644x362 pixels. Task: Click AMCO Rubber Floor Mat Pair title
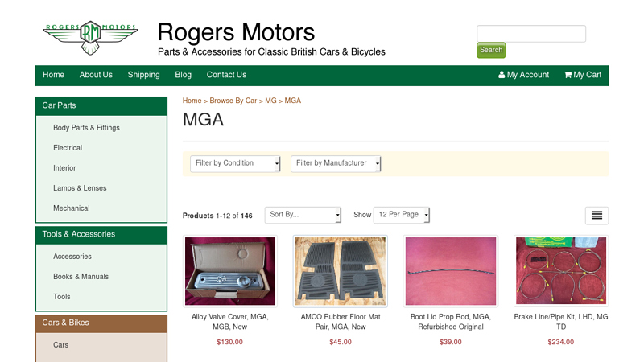pos(341,322)
